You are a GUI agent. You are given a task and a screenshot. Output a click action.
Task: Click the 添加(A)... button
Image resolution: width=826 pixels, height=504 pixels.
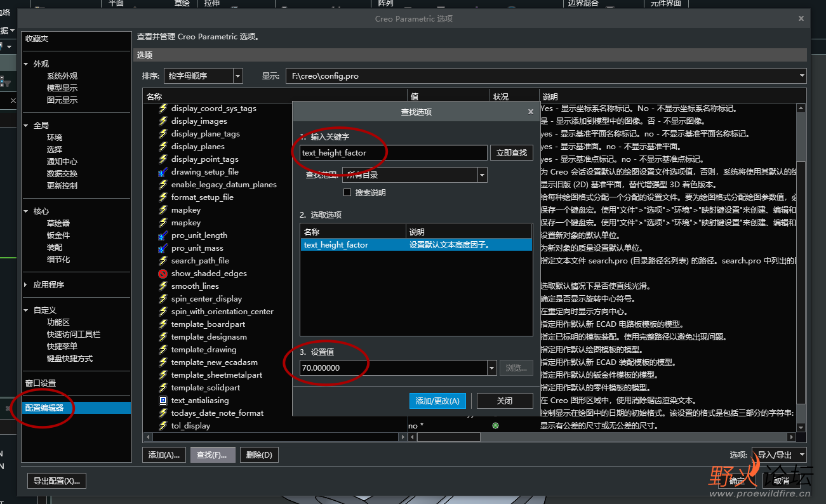point(164,454)
